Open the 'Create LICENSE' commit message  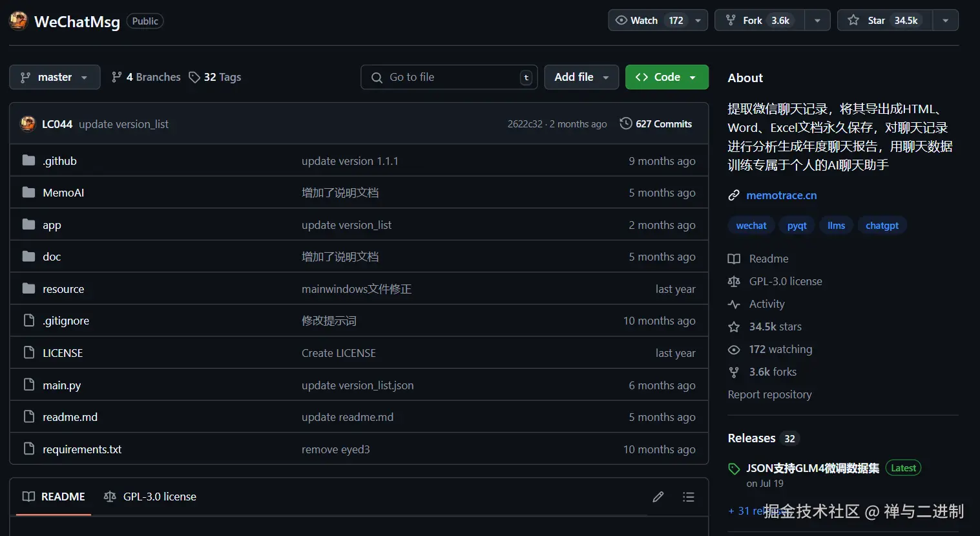(x=339, y=353)
